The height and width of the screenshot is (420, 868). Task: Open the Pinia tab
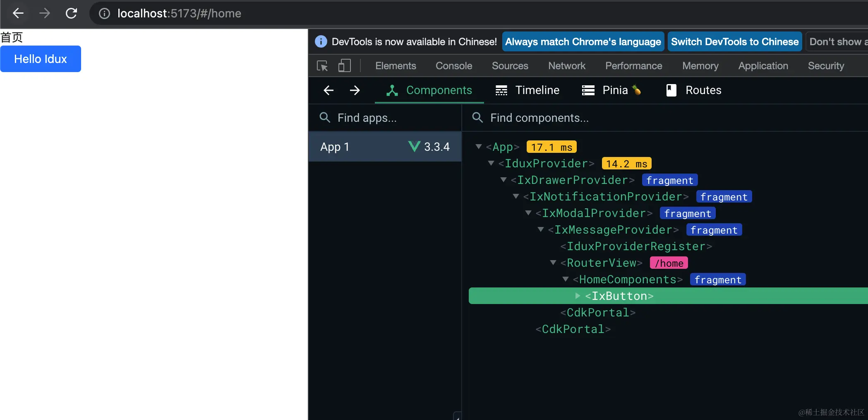(x=611, y=90)
